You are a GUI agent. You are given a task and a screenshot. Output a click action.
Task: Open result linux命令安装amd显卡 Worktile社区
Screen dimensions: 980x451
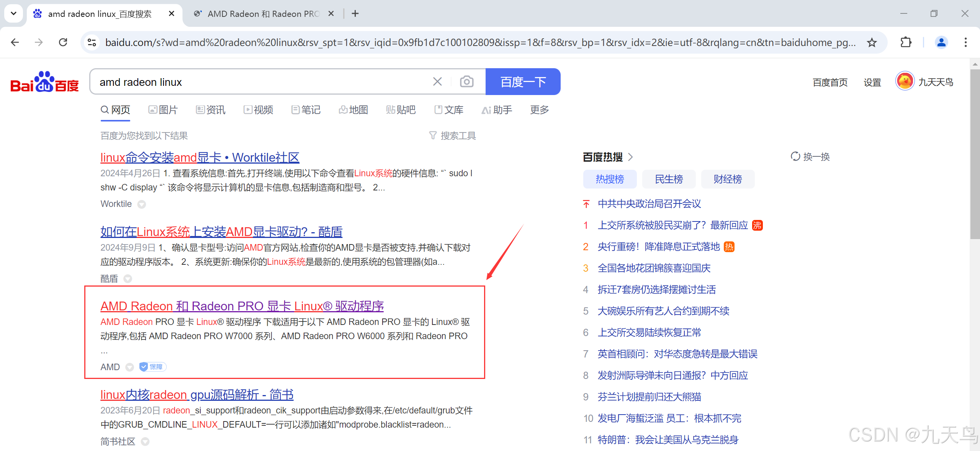point(200,157)
